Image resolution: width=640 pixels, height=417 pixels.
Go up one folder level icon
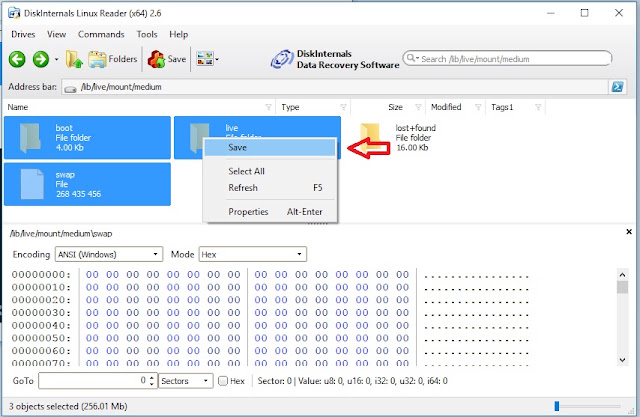pyautogui.click(x=74, y=59)
